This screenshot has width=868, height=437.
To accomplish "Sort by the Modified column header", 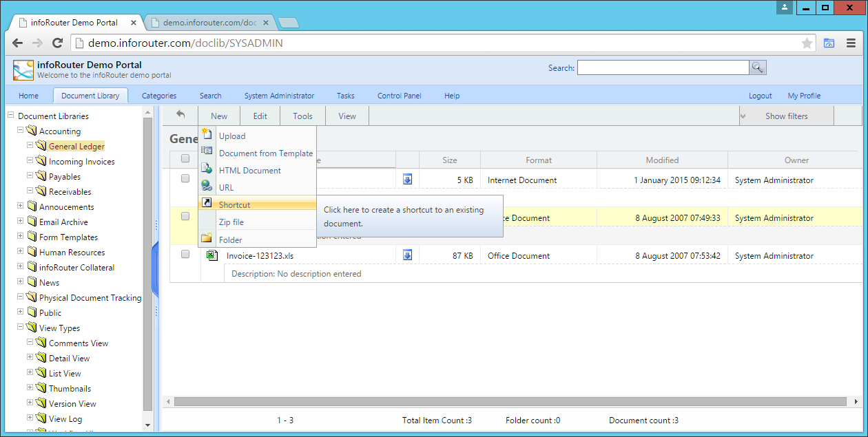I will [x=662, y=160].
